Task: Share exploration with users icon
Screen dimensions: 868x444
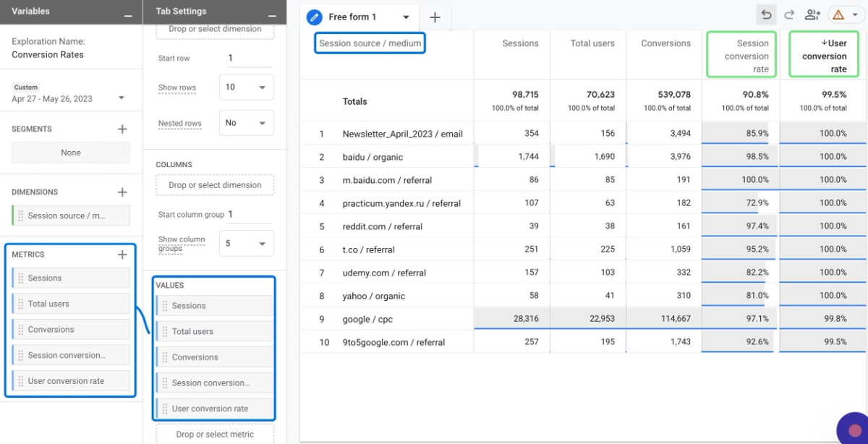Action: click(812, 14)
